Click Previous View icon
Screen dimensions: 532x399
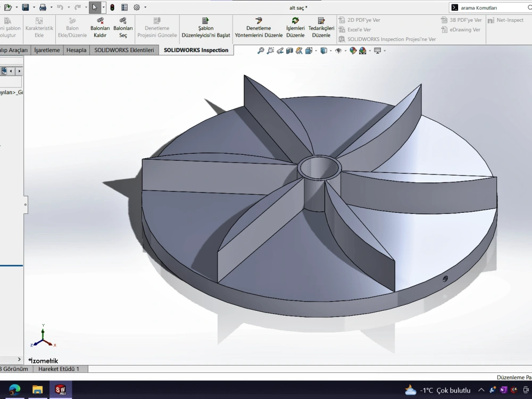click(280, 51)
